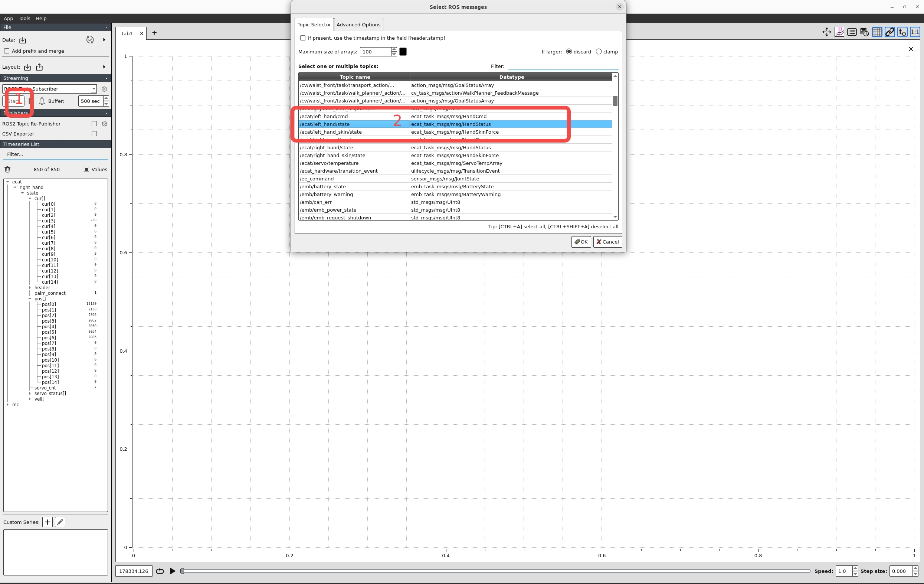This screenshot has width=924, height=584.
Task: Enable CSV Exporter checkbox
Action: tap(94, 134)
